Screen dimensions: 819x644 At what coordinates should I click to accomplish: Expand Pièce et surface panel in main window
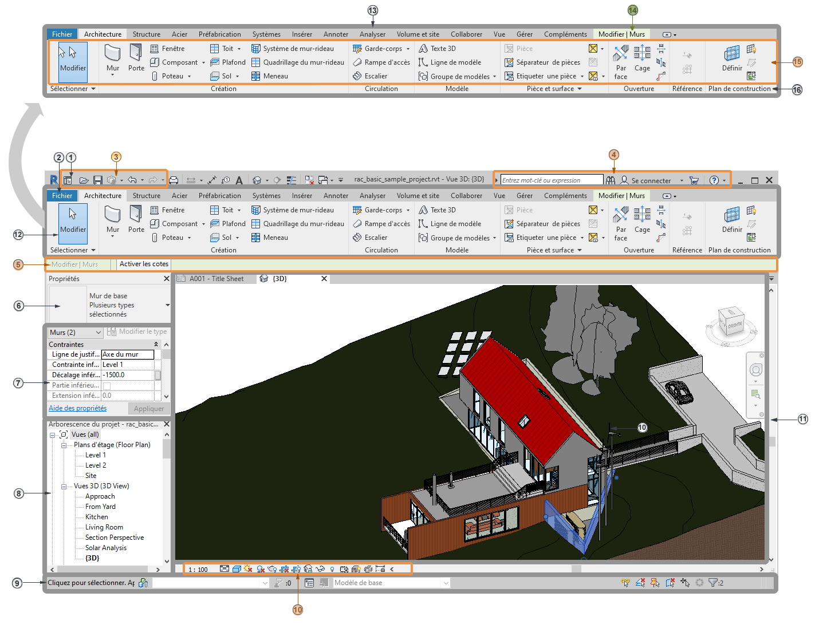[554, 250]
